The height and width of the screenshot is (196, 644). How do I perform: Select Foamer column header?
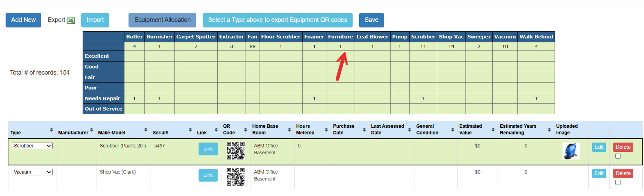[314, 37]
